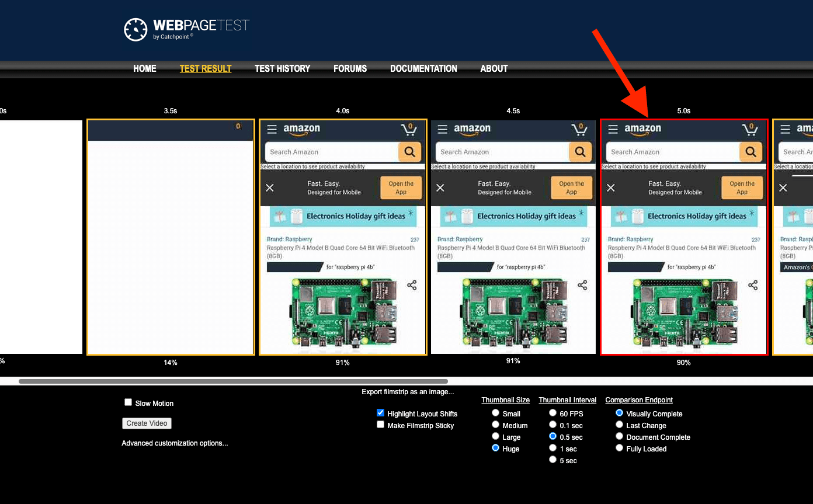
Task: Open the FORUMS page
Action: (350, 68)
